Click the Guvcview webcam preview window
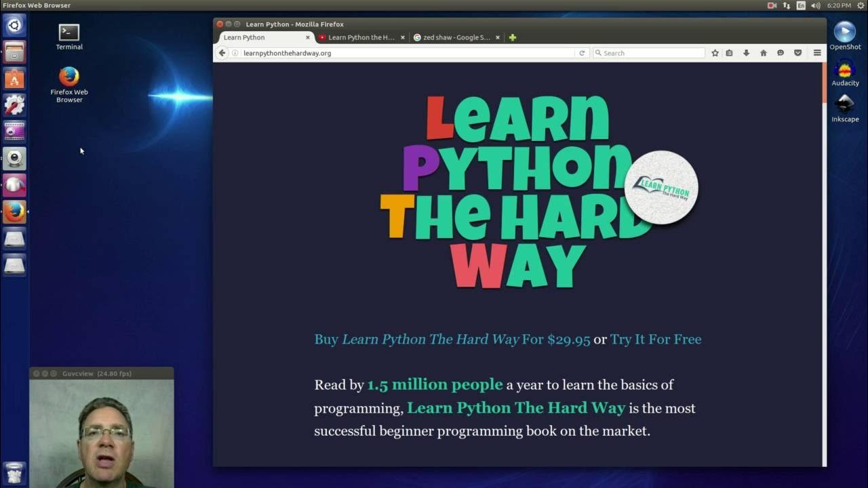 [102, 433]
